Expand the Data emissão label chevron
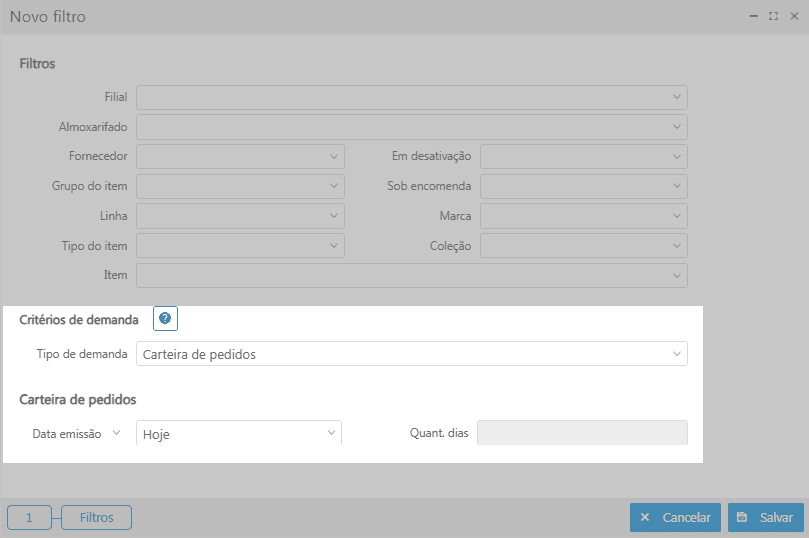 [x=116, y=433]
